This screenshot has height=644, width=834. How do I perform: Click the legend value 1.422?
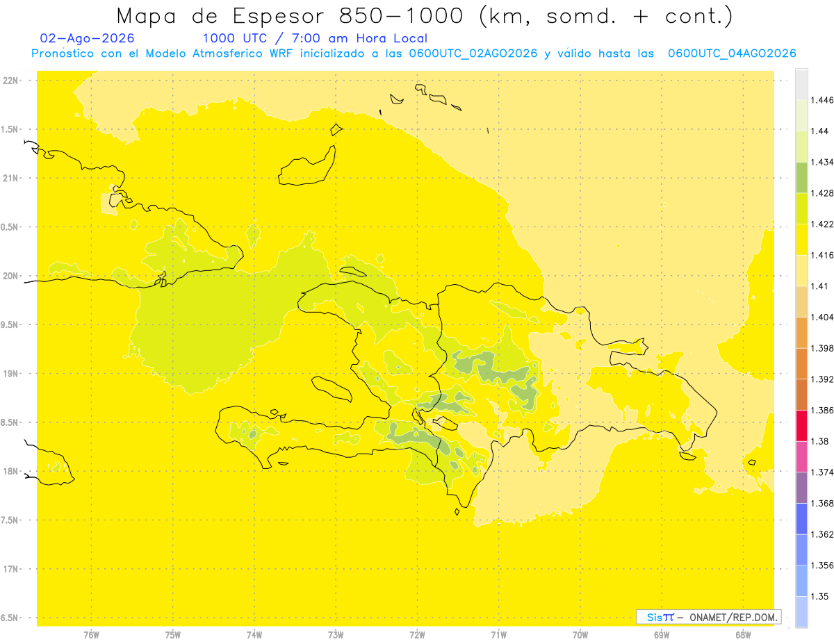(x=822, y=224)
